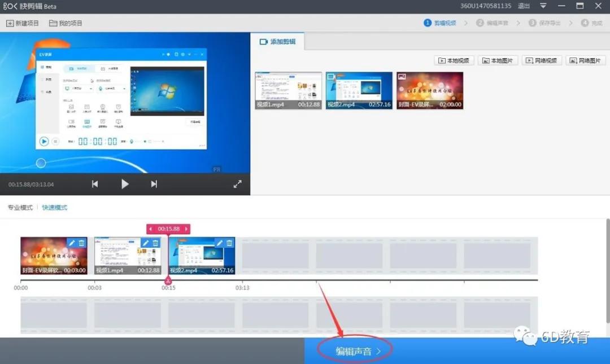Viewport: 610px width, 364px height.
Task: Click the 00:15.88/03:13.04 preview time readout
Action: 31,185
